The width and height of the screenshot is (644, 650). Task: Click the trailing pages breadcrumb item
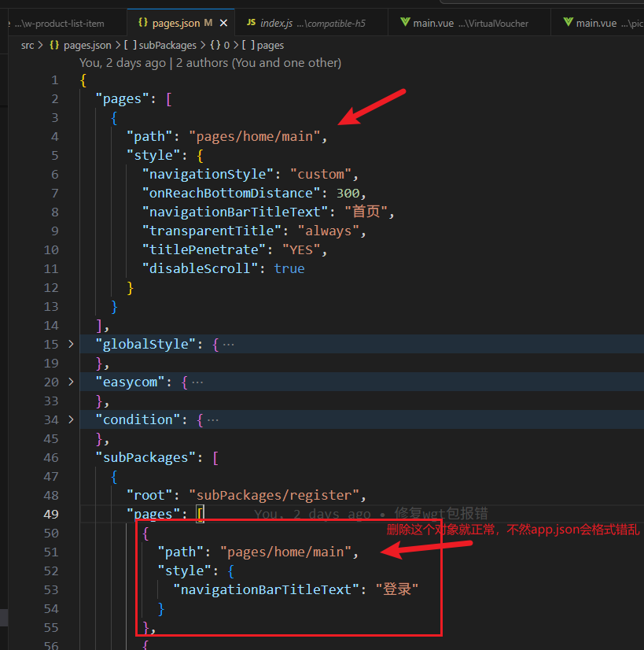pyautogui.click(x=270, y=46)
